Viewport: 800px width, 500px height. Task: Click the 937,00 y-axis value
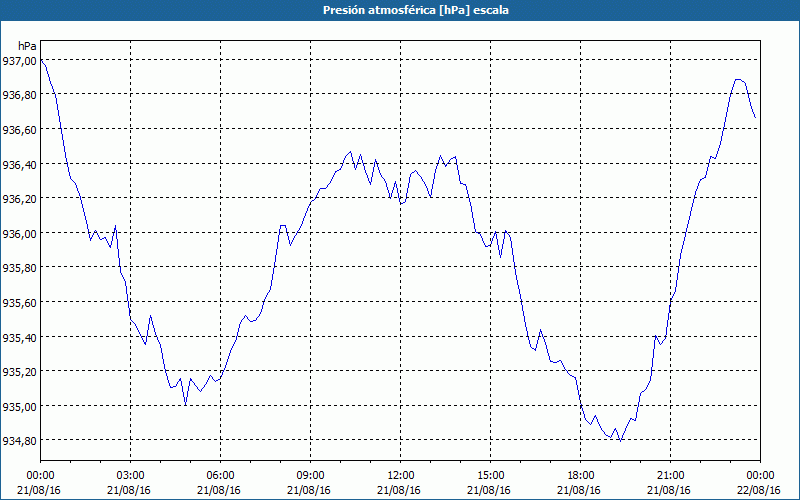tap(19, 61)
